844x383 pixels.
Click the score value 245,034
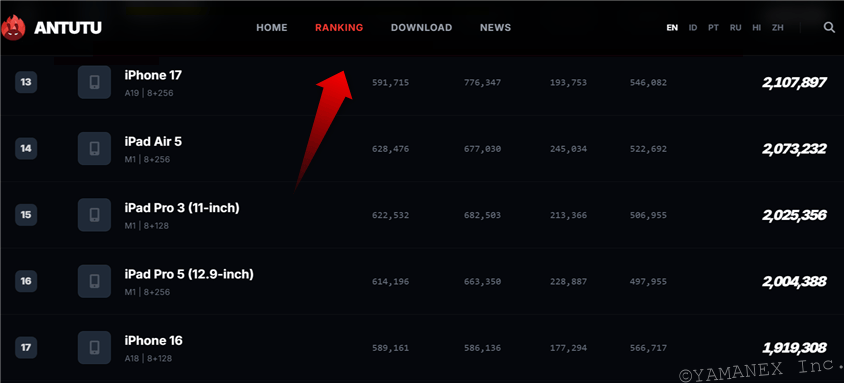pyautogui.click(x=568, y=149)
